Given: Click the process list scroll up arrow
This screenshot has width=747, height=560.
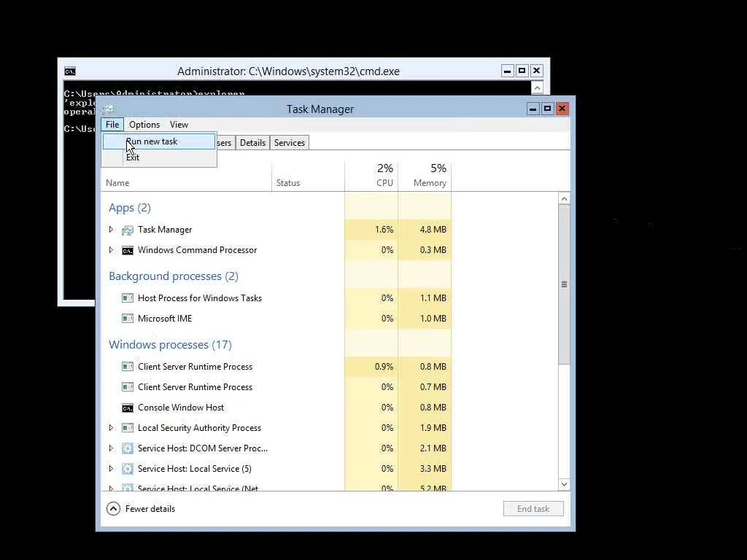Looking at the screenshot, I should click(x=564, y=198).
